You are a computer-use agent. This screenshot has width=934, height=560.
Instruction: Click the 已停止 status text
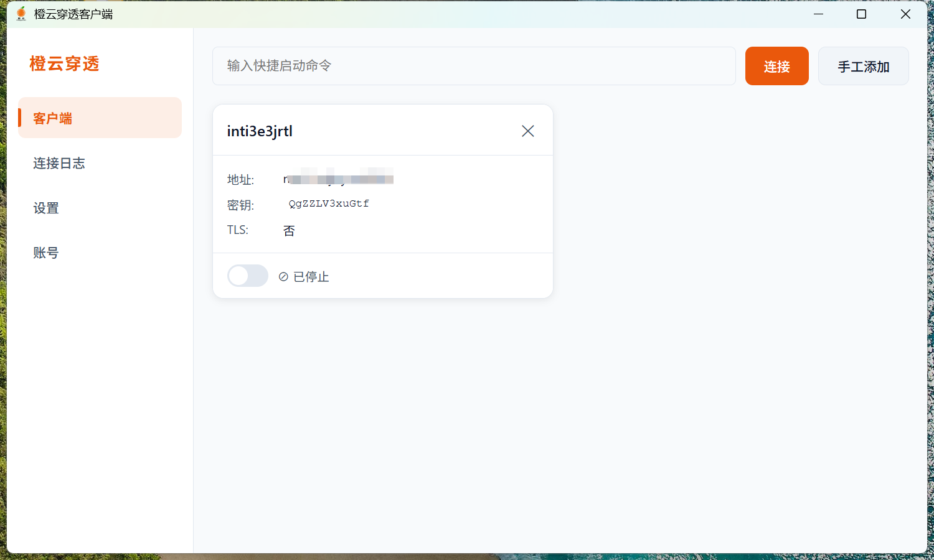pyautogui.click(x=311, y=276)
